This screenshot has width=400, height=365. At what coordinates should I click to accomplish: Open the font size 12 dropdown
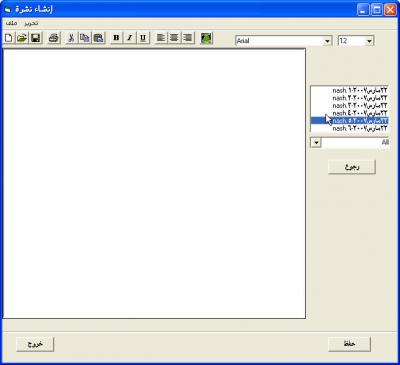click(369, 41)
